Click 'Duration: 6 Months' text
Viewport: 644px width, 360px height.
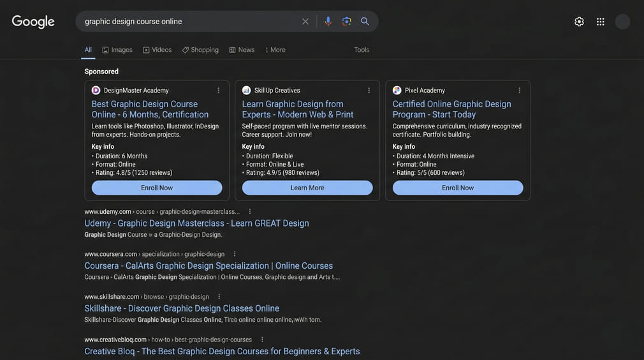pos(122,156)
